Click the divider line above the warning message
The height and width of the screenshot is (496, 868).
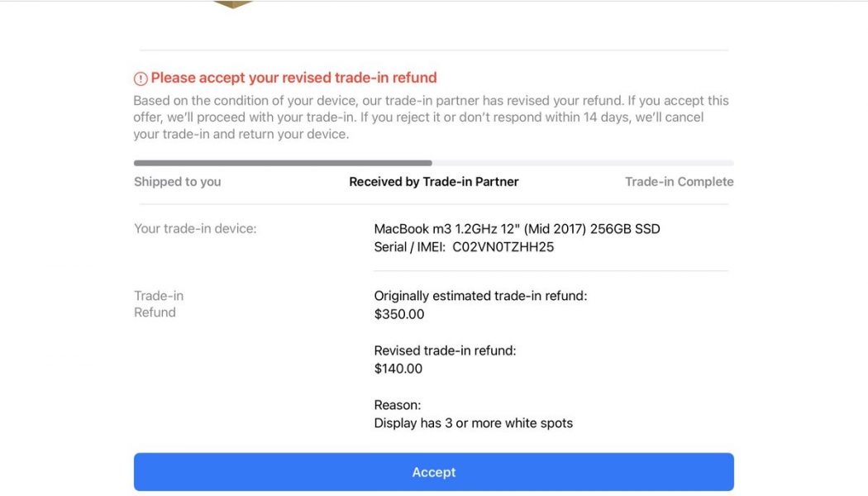pos(434,47)
